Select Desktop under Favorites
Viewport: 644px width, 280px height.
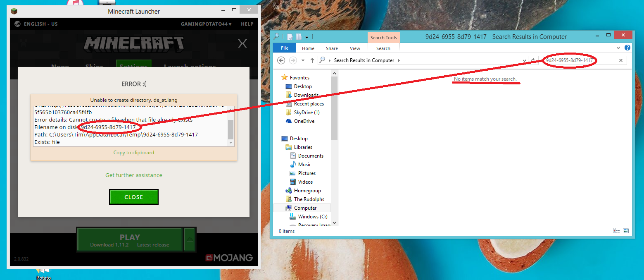(298, 86)
